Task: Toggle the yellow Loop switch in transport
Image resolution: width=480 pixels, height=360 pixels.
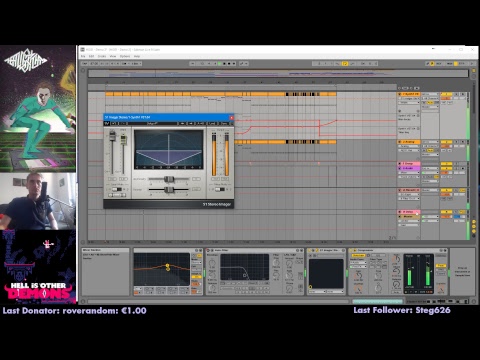Action: (x=345, y=63)
